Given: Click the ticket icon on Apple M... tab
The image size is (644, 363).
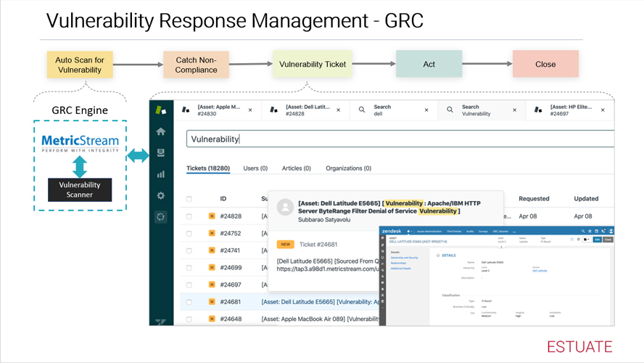Looking at the screenshot, I should tap(186, 110).
